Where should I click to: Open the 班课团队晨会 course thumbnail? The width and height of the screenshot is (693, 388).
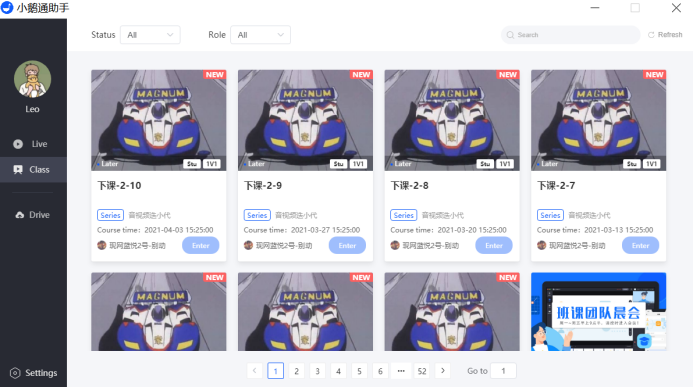[598, 312]
